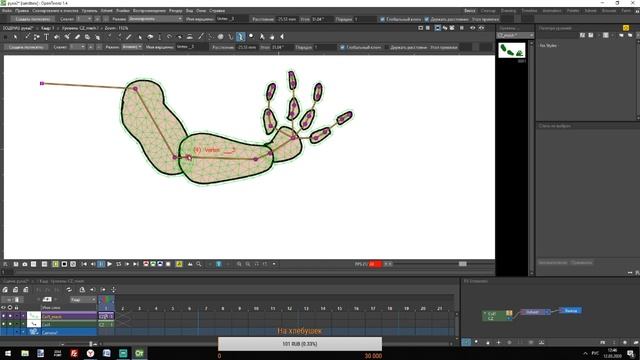Viewport: 640px width, 360px height.
Task: Select black viewer background swatch
Action: point(64,264)
